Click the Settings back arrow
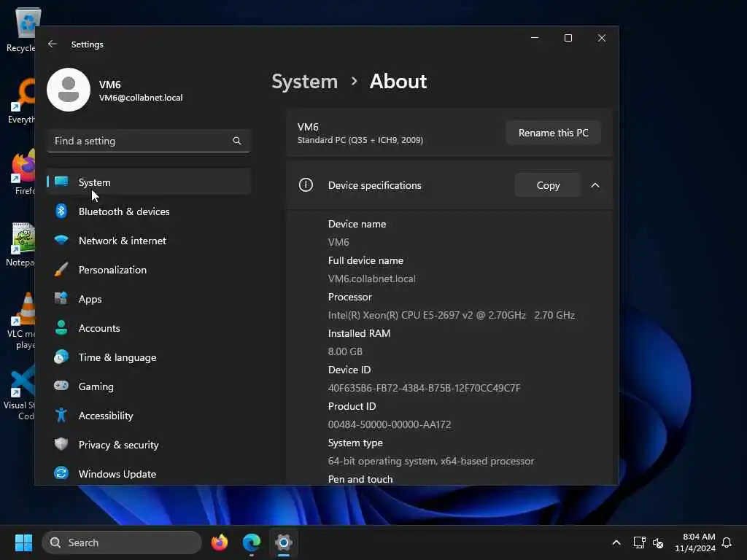 pos(53,44)
